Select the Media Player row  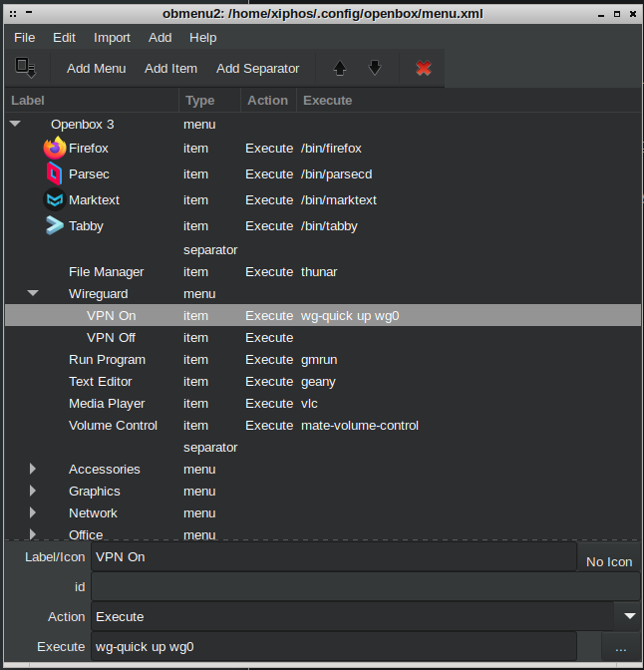pos(323,403)
